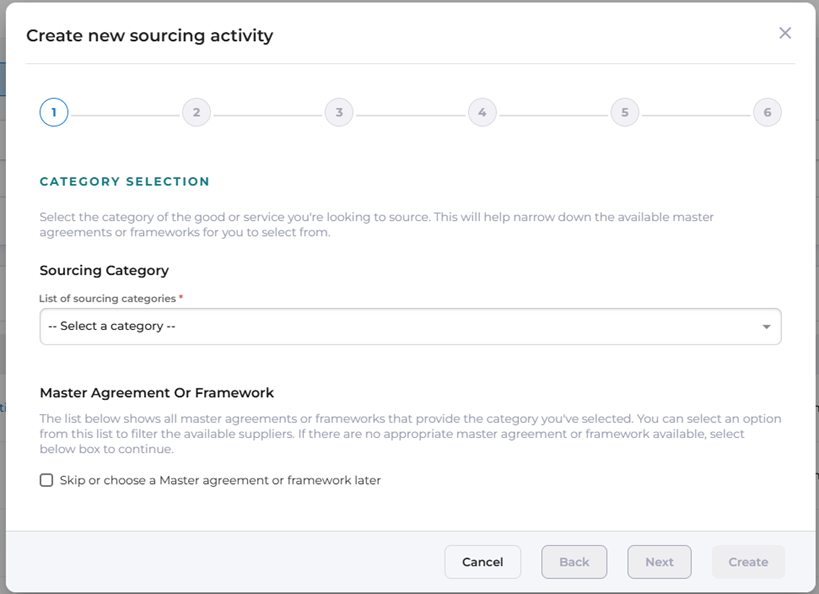Expand the sourcing categories dropdown arrow
Screen dimensions: 819x594
766,327
